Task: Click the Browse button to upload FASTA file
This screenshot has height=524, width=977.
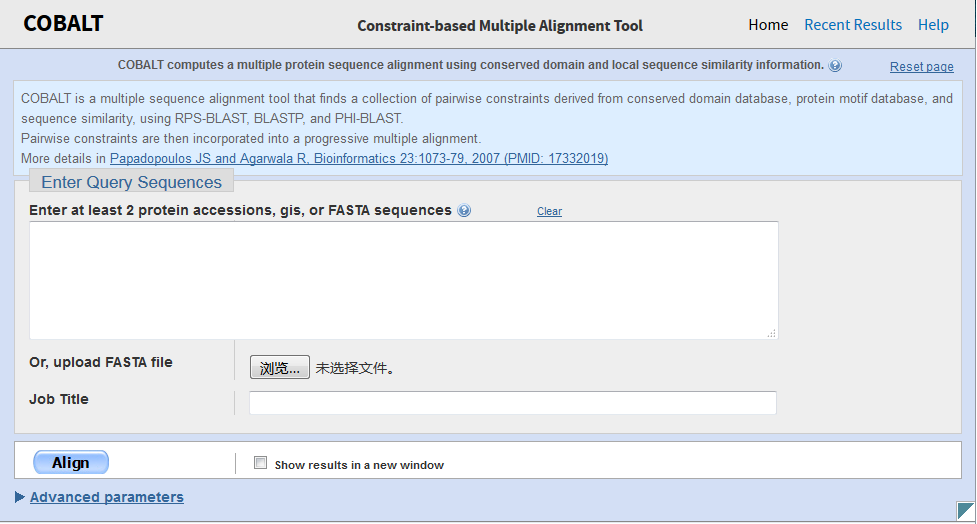Action: [x=280, y=368]
